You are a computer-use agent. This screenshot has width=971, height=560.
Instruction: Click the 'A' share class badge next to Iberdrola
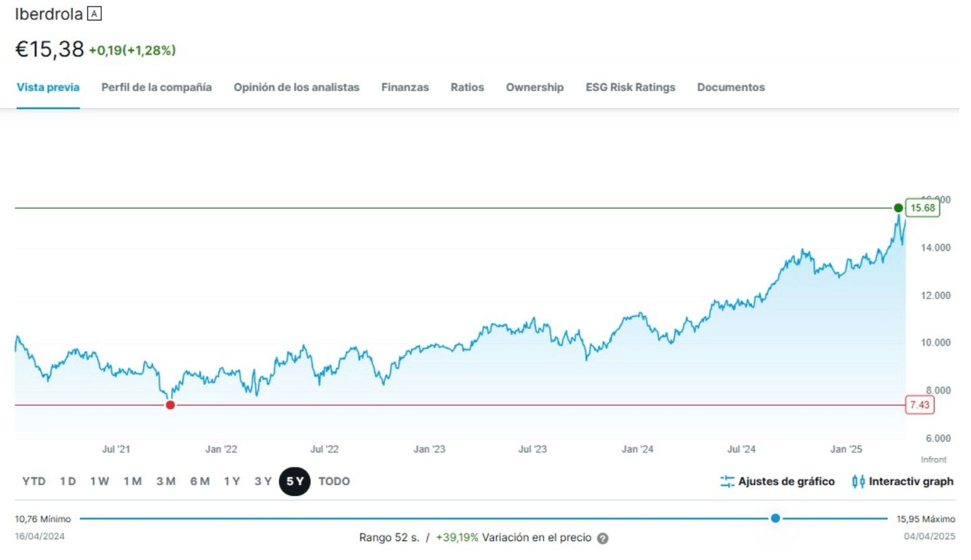point(94,13)
